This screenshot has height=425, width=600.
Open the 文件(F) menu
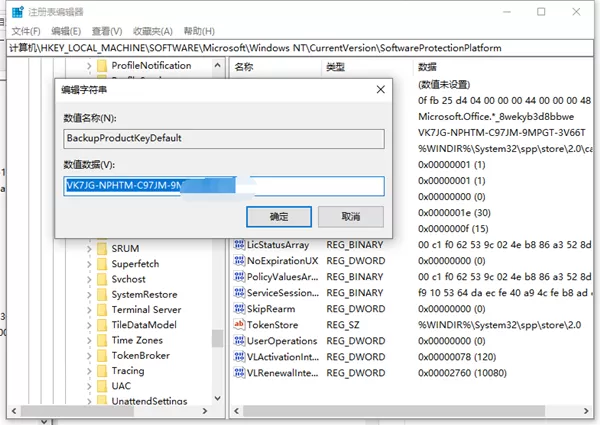tap(26, 31)
